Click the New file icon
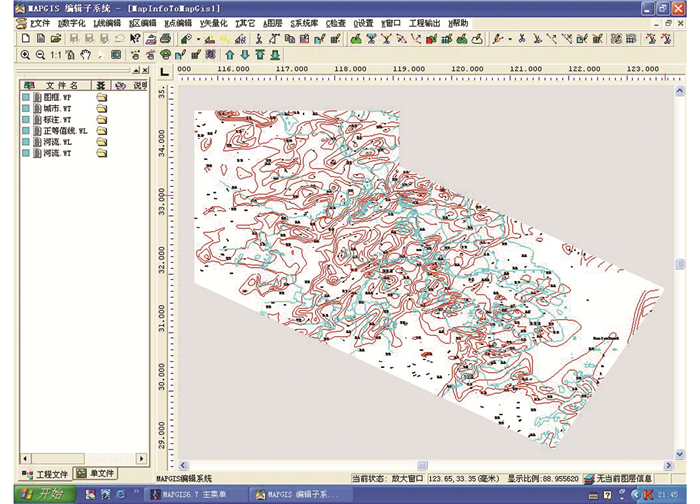 coord(25,38)
